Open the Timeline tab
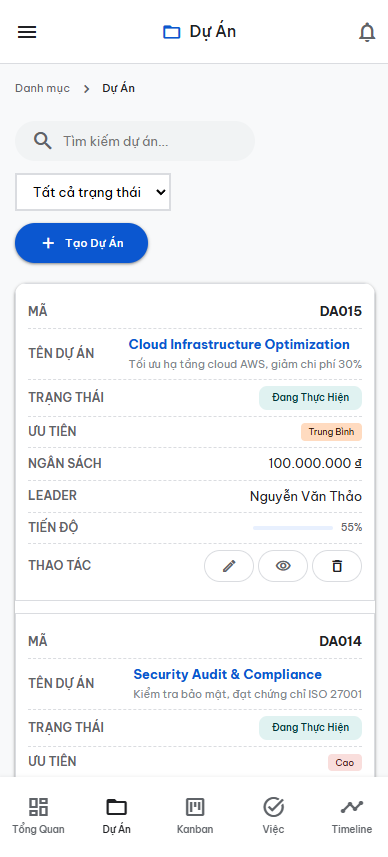388x857 pixels. pos(352,815)
